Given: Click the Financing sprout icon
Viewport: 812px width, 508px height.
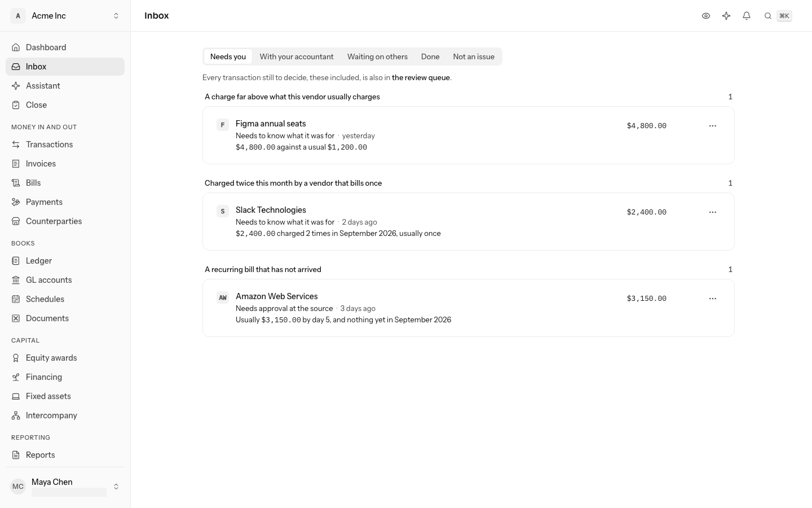Looking at the screenshot, I should (16, 377).
